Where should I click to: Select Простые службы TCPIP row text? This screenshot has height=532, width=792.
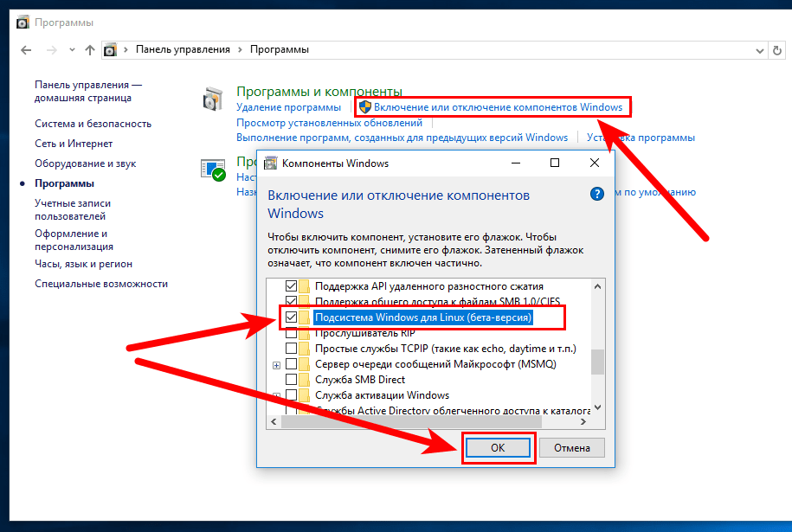click(x=446, y=349)
